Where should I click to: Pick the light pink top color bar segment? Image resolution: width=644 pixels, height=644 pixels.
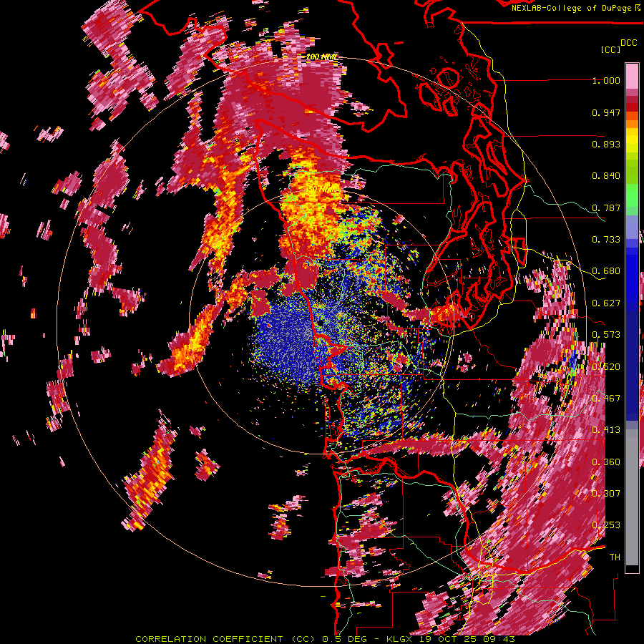632,76
